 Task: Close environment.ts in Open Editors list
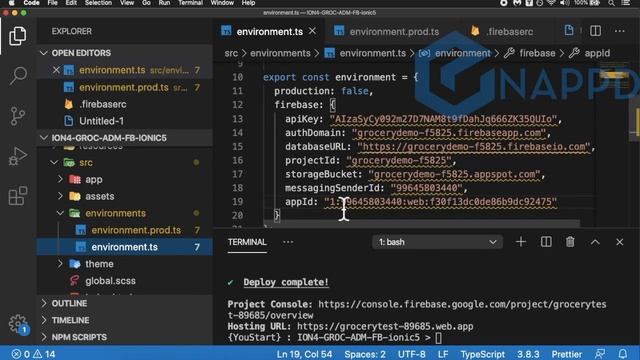(56, 70)
